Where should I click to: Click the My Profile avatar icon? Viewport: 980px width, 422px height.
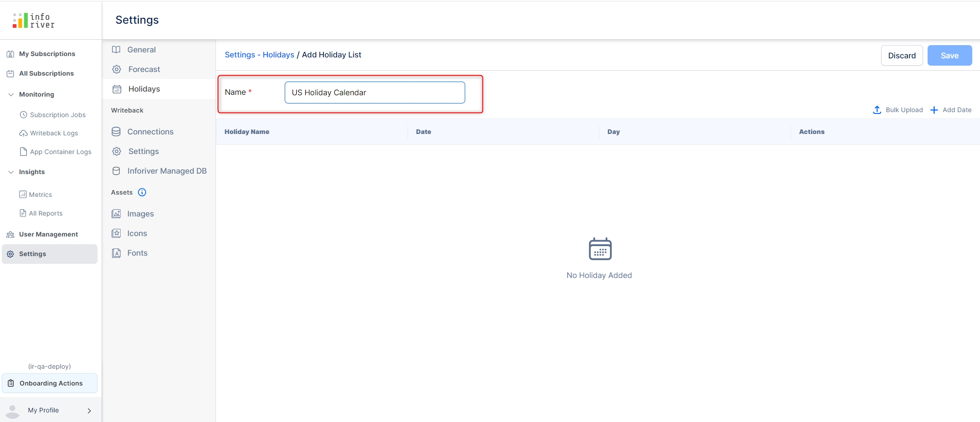tap(13, 411)
